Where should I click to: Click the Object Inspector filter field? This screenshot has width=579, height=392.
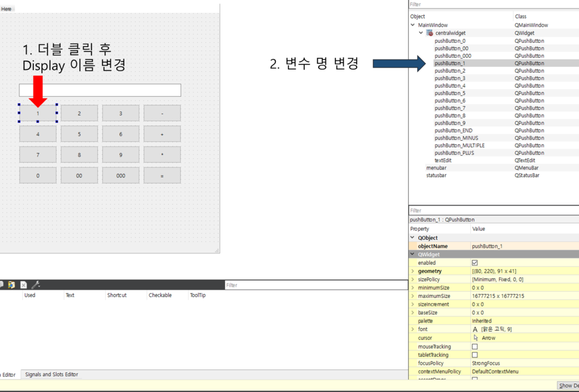pyautogui.click(x=492, y=5)
